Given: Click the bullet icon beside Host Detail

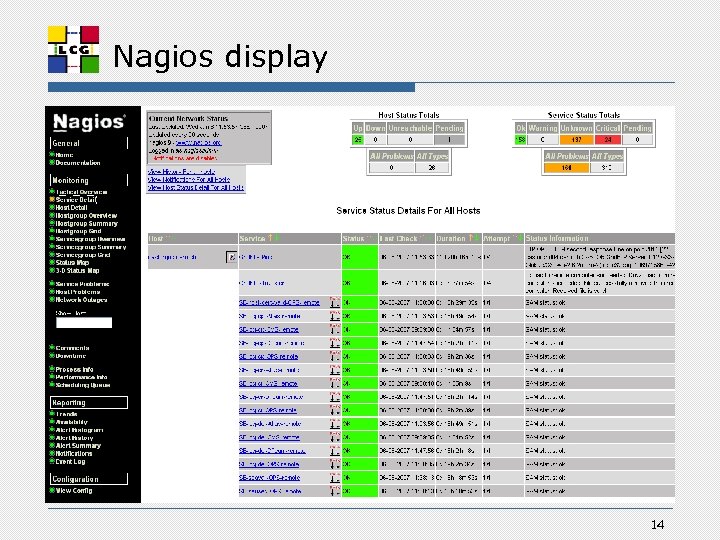Looking at the screenshot, I should (52, 208).
